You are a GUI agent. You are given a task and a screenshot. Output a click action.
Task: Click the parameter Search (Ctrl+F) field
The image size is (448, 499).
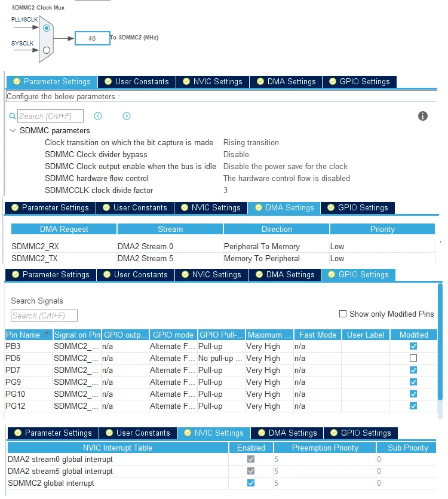click(x=50, y=116)
